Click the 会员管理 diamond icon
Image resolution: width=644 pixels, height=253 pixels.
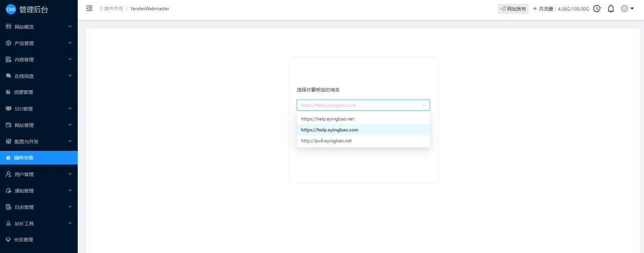[x=8, y=240]
